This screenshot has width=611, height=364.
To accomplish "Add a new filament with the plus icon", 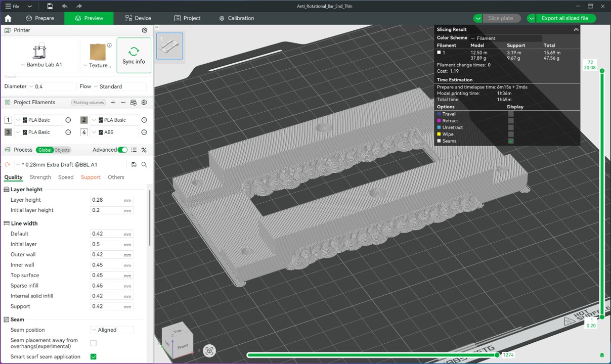I will tap(113, 103).
